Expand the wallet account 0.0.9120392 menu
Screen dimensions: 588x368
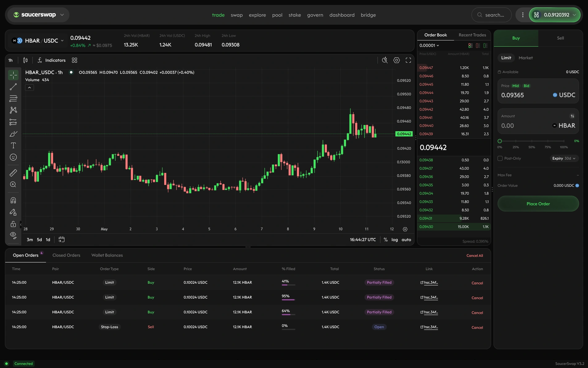tap(555, 15)
